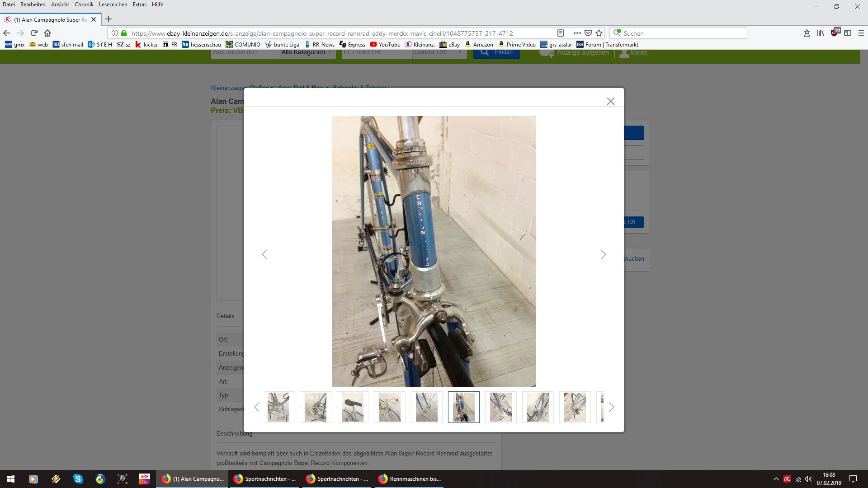Show next photo with right arrow
This screenshot has height=488, width=868.
click(603, 254)
